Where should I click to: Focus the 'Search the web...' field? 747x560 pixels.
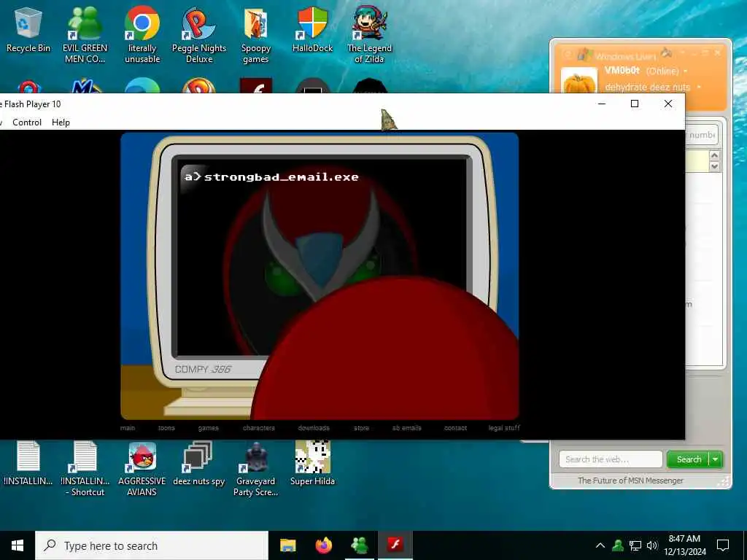pyautogui.click(x=611, y=459)
